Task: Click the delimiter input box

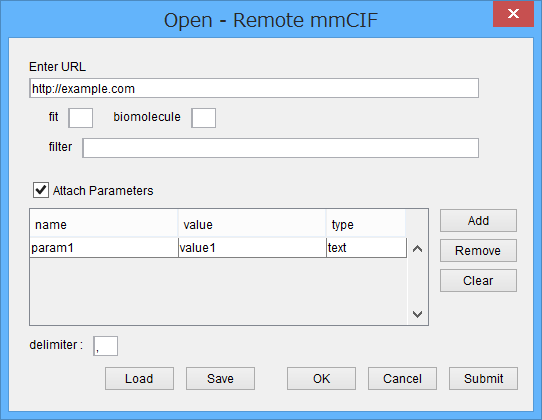Action: pyautogui.click(x=105, y=346)
